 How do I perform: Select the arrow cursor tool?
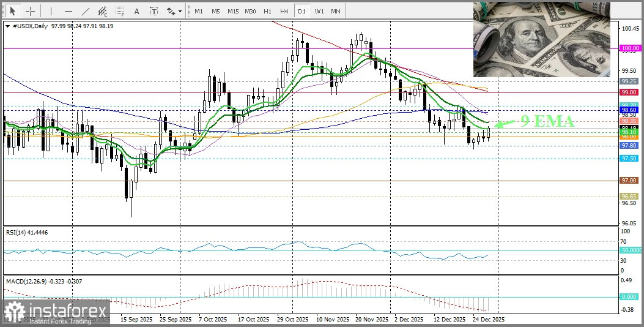[12, 11]
